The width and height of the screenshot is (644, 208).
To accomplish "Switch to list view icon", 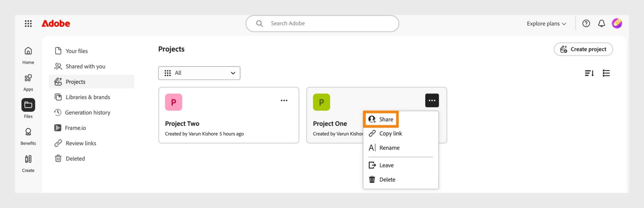I will 606,73.
